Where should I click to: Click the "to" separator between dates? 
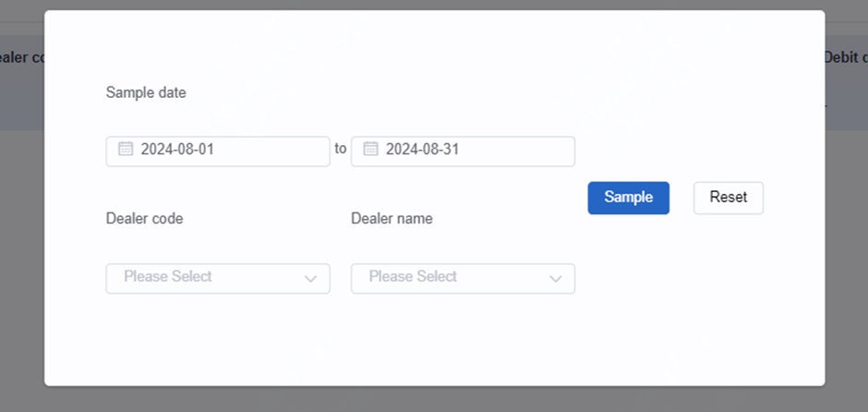(x=341, y=149)
